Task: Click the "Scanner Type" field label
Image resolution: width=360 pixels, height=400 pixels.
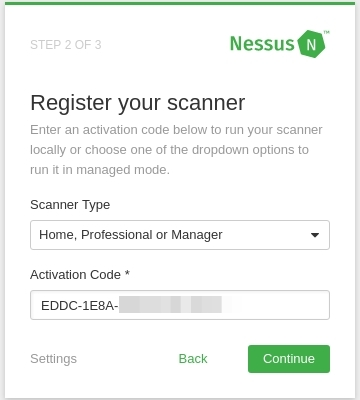Action: [70, 204]
